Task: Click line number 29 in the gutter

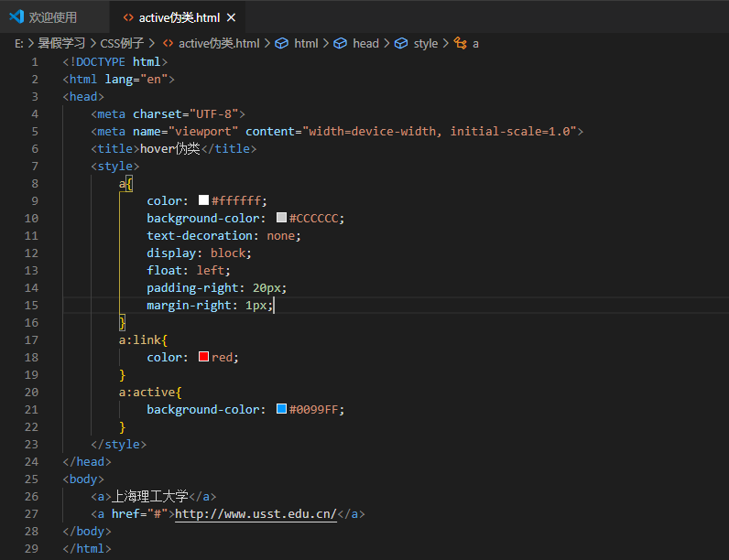Action: tap(31, 549)
